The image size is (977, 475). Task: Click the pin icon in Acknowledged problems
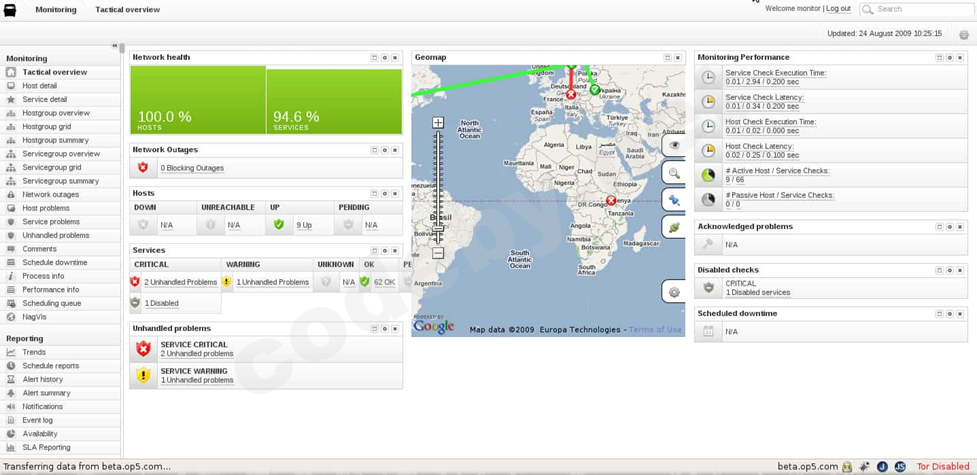[708, 244]
